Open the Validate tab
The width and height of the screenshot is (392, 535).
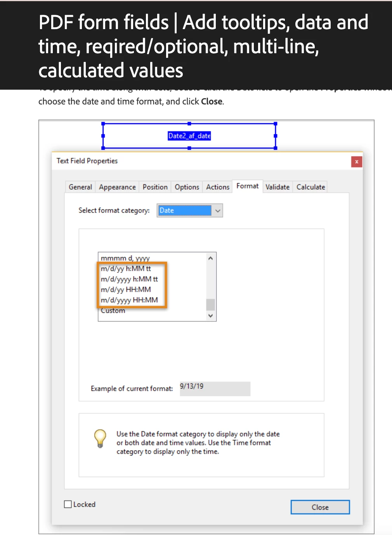point(278,187)
